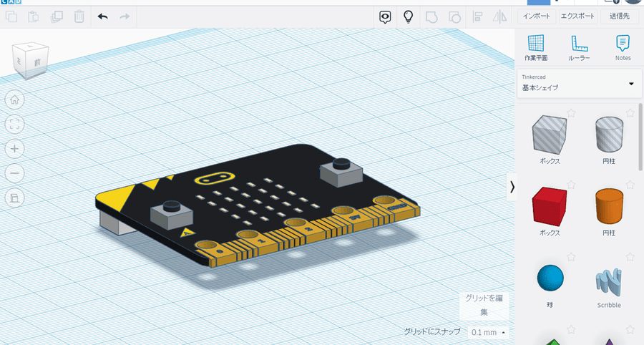Screen dimensions: 644x345
Task: Click the Fit all in view icon
Action: pos(15,125)
